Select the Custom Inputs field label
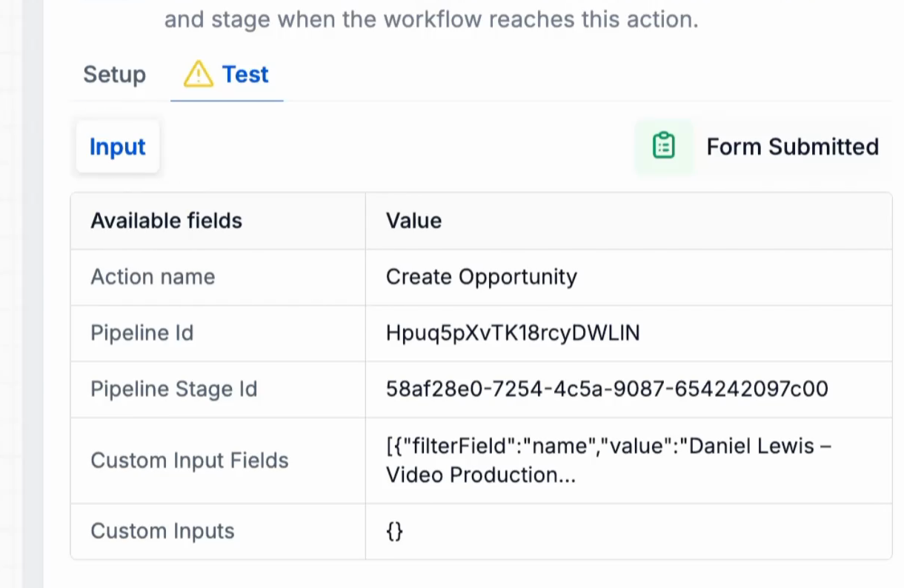The width and height of the screenshot is (904, 588). [162, 531]
